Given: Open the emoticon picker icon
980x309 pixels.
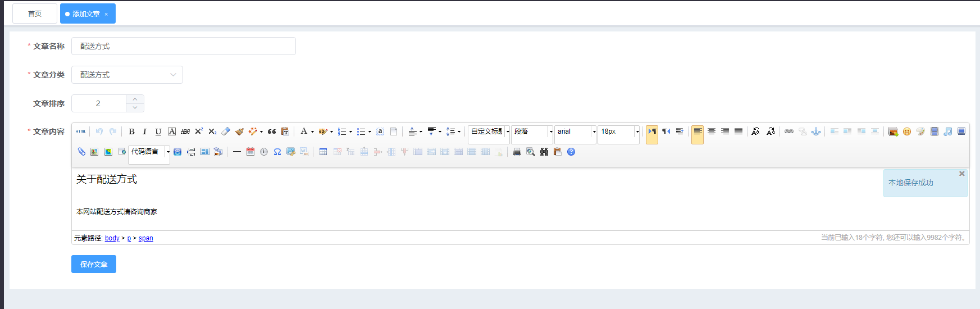Looking at the screenshot, I should point(907,131).
